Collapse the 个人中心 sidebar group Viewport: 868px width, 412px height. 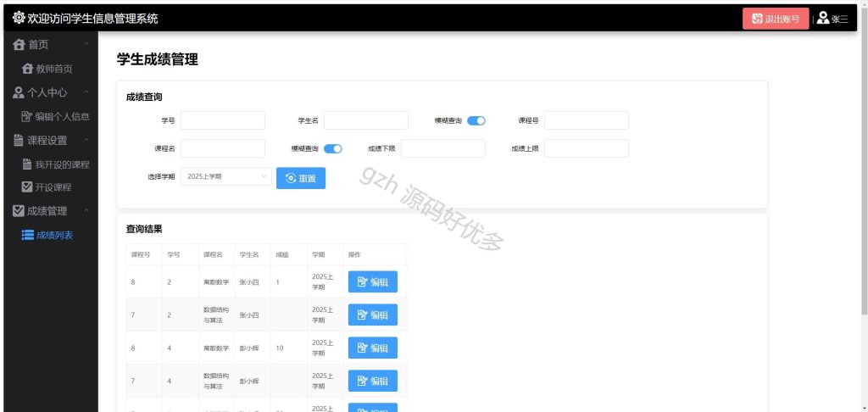pos(86,92)
